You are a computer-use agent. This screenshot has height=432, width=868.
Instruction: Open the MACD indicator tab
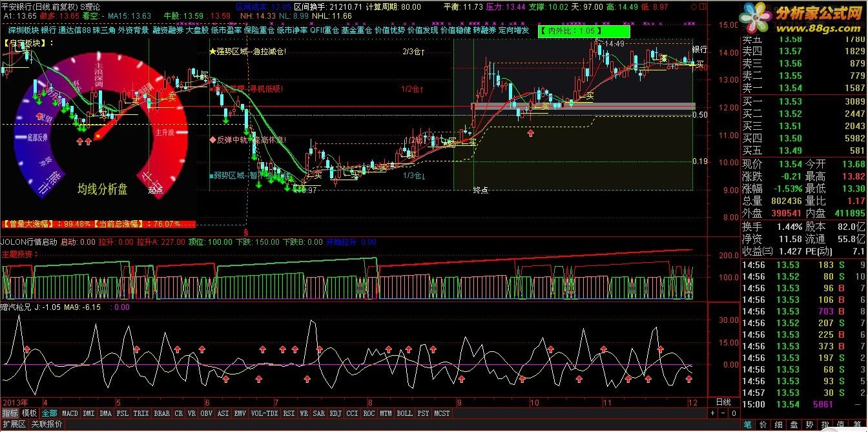(70, 413)
